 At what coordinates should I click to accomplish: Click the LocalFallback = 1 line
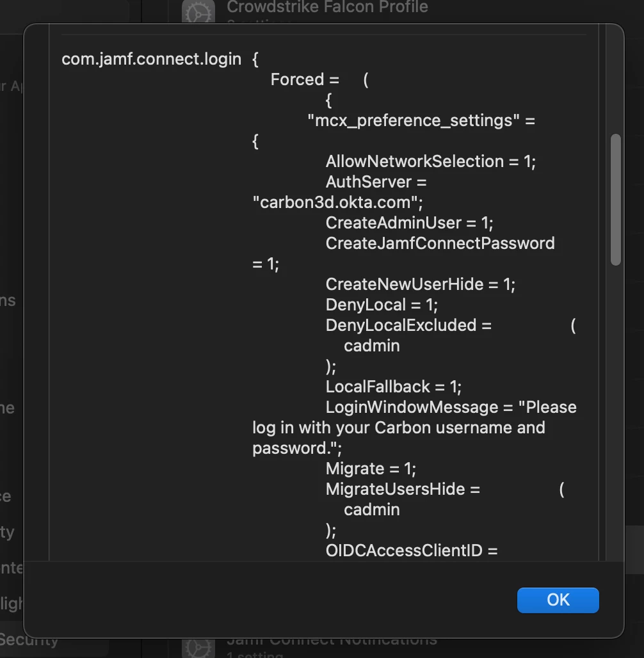[393, 387]
